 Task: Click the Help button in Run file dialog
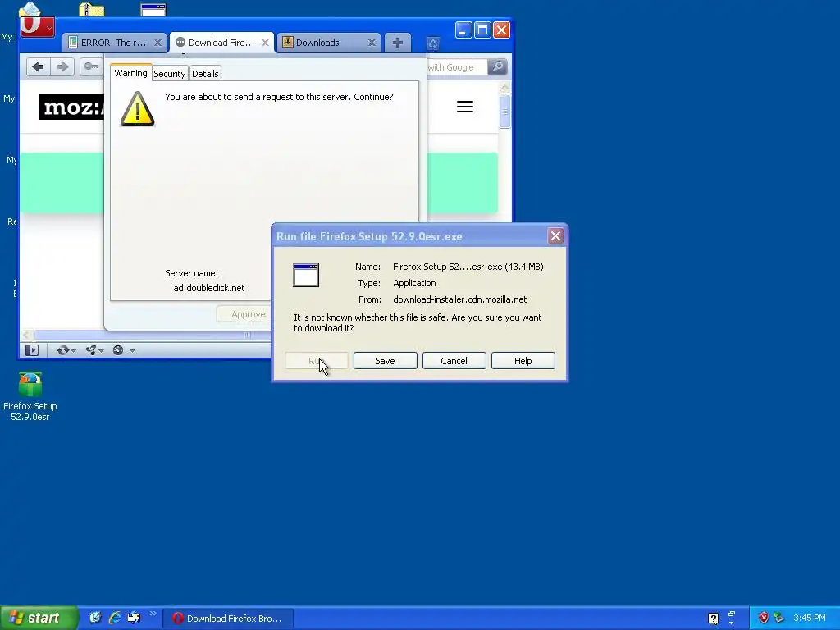(523, 361)
